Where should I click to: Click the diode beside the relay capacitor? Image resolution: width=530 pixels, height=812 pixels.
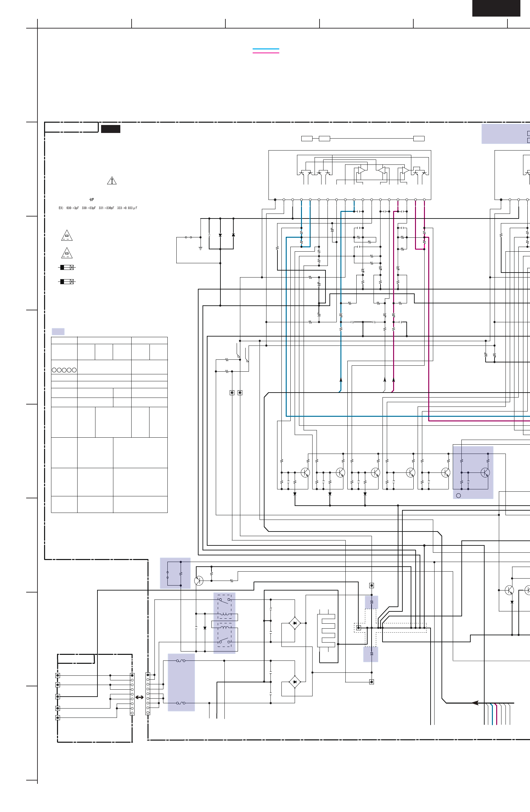205,628
